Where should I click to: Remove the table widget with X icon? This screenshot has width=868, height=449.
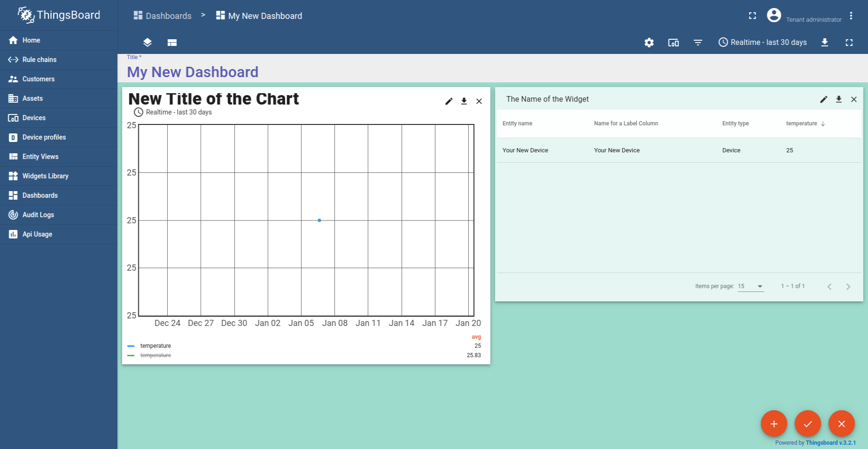pos(854,99)
